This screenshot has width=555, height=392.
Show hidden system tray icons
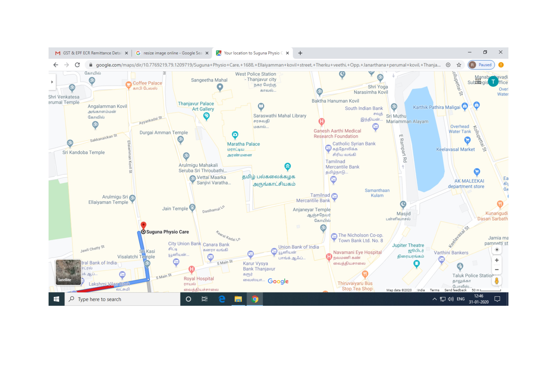(434, 299)
